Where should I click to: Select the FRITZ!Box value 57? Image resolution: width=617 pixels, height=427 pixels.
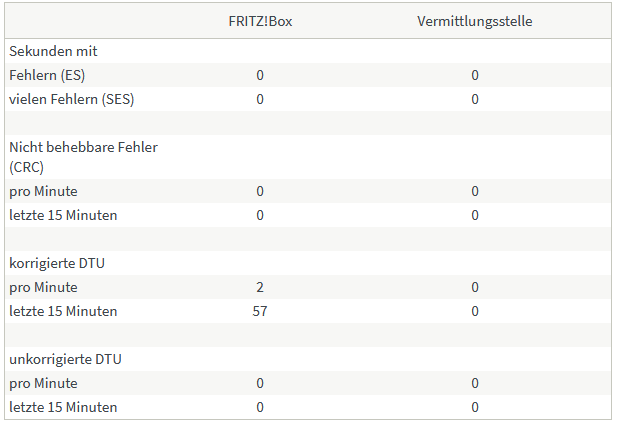pos(260,311)
